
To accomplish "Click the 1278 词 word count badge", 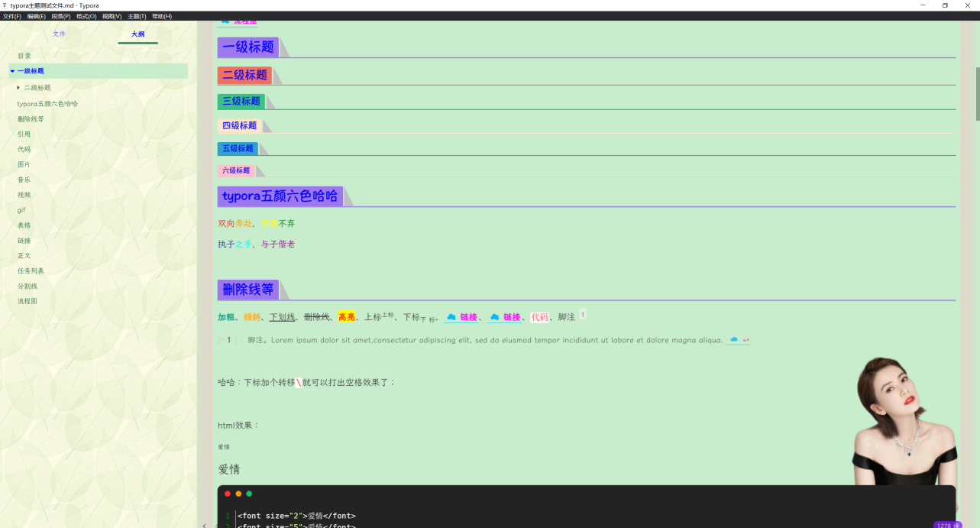I will 947,525.
